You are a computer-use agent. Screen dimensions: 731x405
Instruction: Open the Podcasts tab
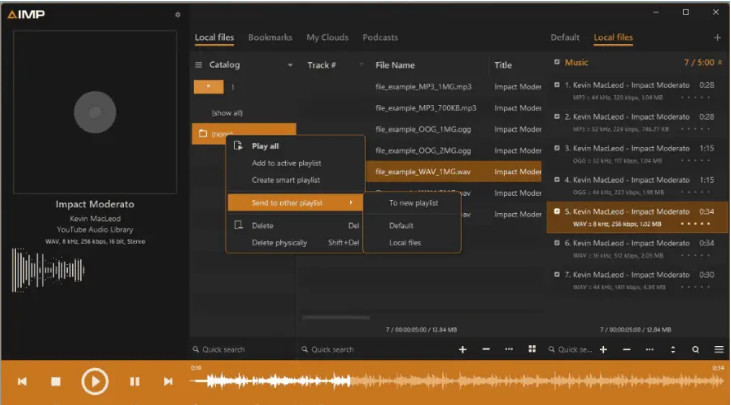click(380, 37)
